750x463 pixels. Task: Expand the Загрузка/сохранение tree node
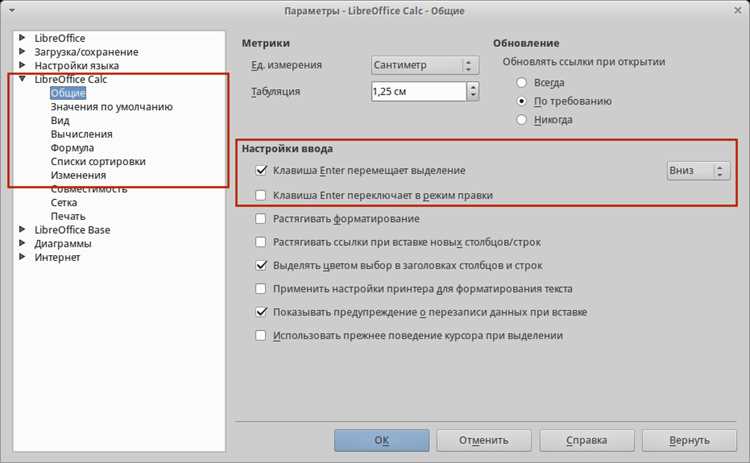tap(22, 51)
